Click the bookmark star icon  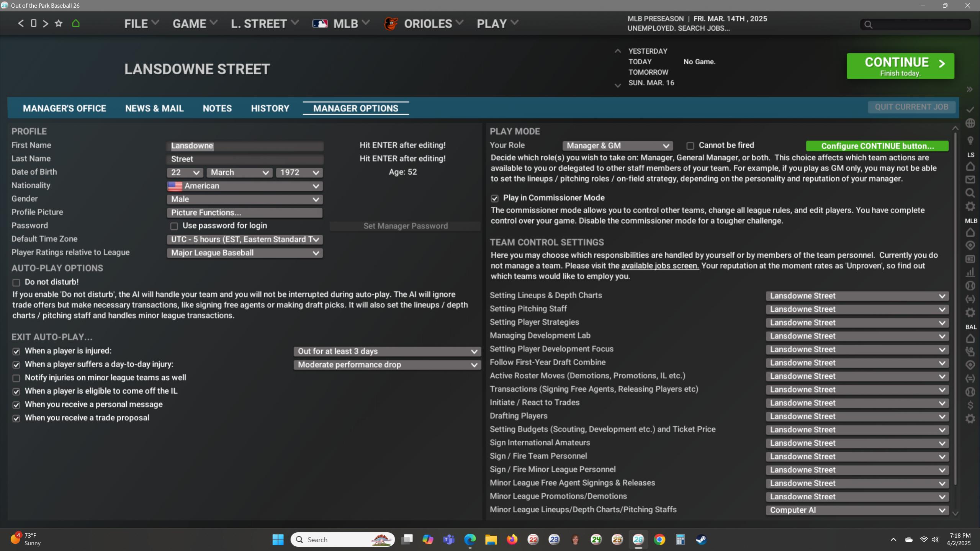pyautogui.click(x=59, y=23)
